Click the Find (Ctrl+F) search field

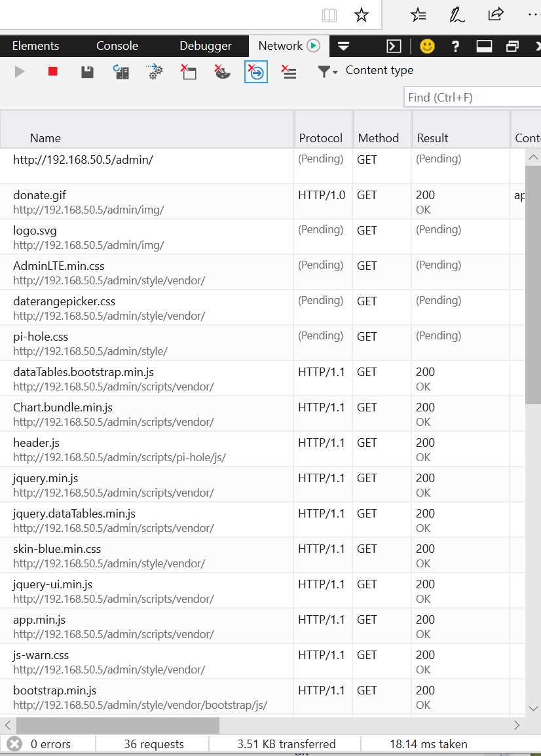tap(473, 96)
